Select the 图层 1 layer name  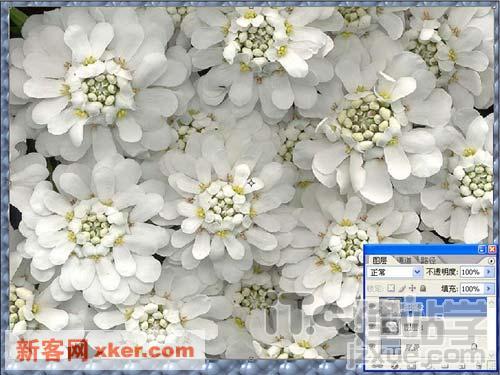coord(414,327)
